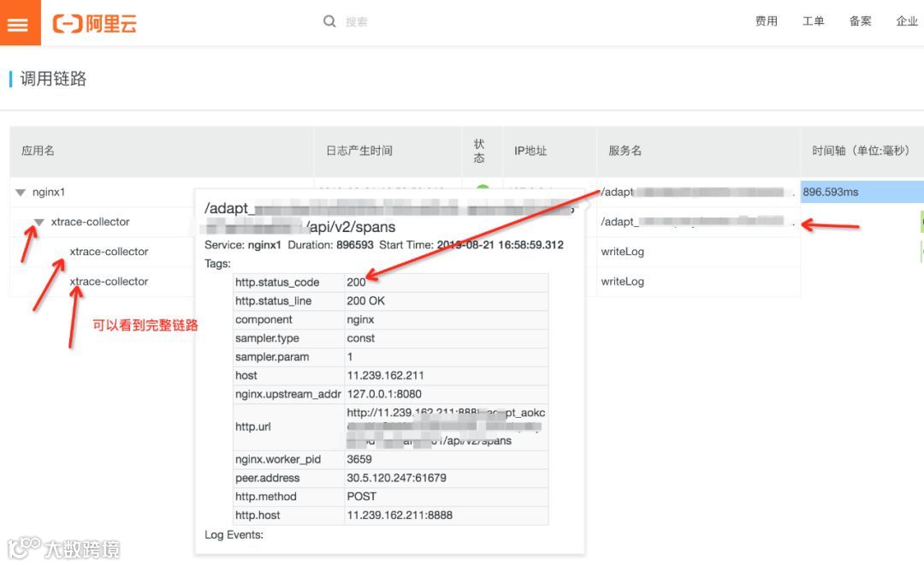This screenshot has width=924, height=566.
Task: Open the 企业 menu
Action: [907, 21]
